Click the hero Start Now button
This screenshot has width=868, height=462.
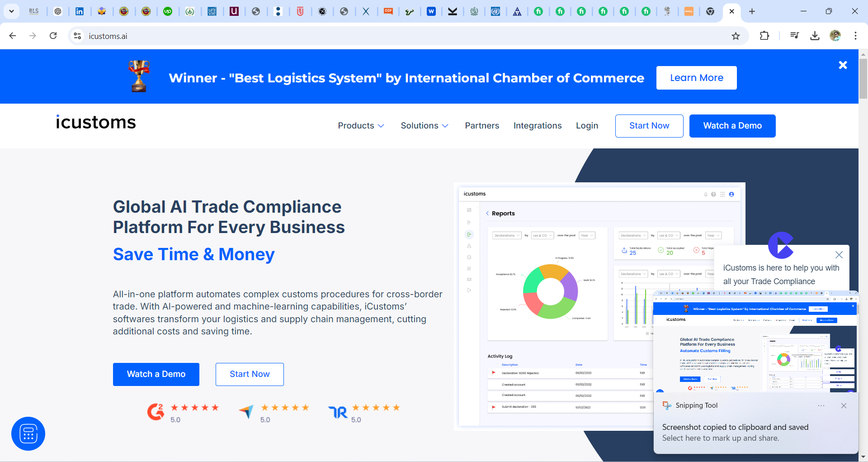[x=250, y=374]
